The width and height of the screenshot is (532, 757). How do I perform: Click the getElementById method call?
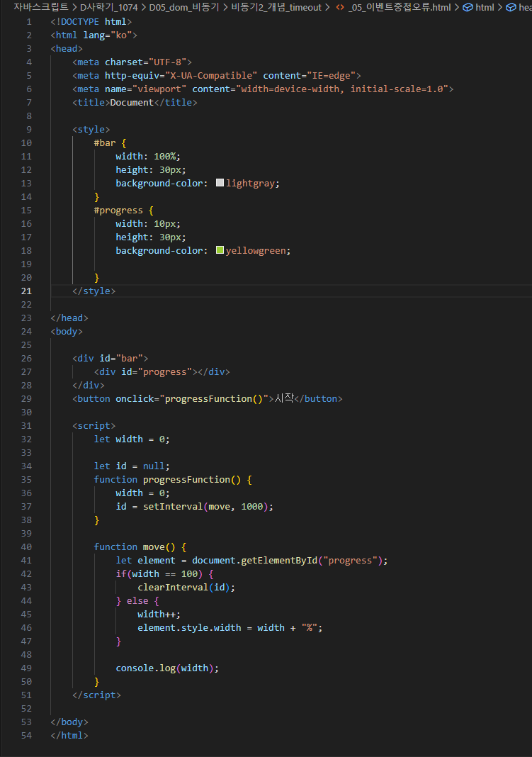pos(279,560)
